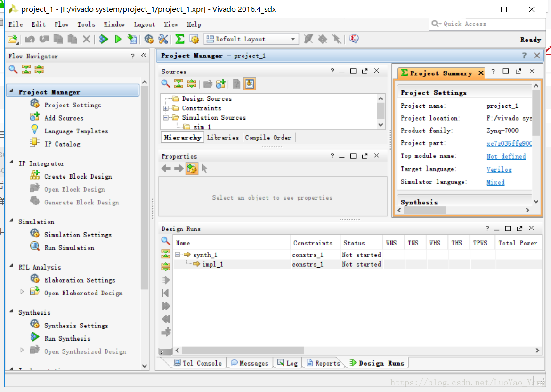Screen dimensions: 551x392
Task: Click Add Sources icon in Sources toolbar
Action: click(x=221, y=84)
